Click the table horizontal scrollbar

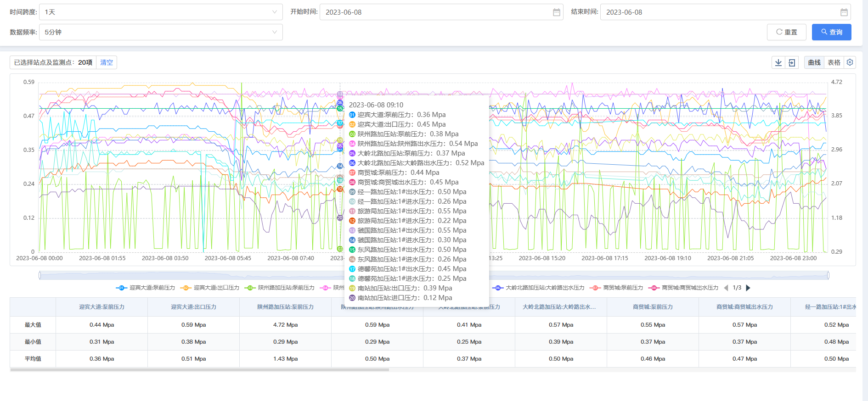[x=200, y=369]
